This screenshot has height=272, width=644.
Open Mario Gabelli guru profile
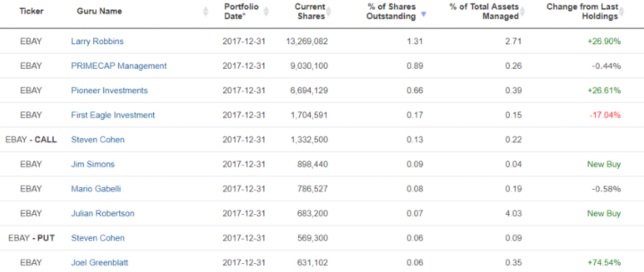(96, 189)
